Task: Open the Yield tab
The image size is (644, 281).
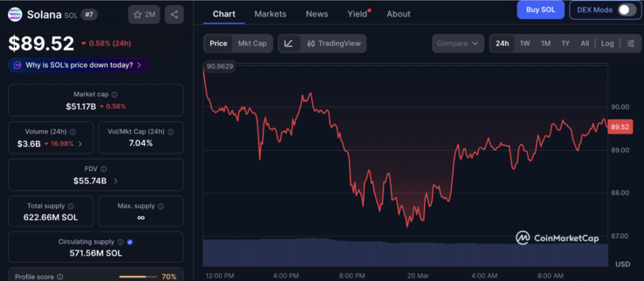Action: pos(357,14)
